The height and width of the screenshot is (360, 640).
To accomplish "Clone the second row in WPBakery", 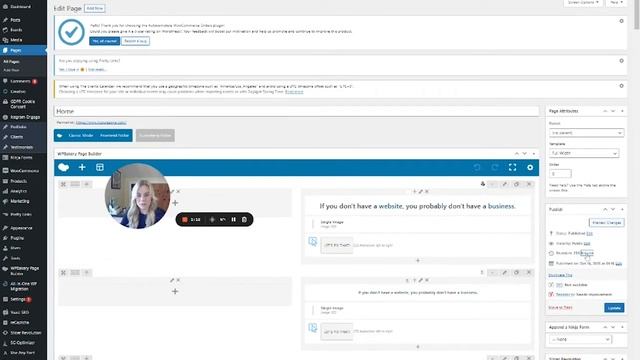I will (516, 272).
